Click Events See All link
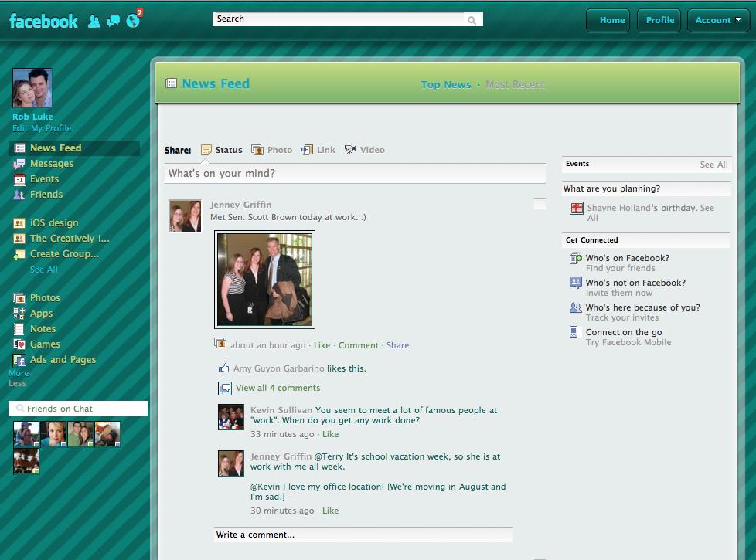Screen dimensions: 756x560 pyautogui.click(x=713, y=165)
